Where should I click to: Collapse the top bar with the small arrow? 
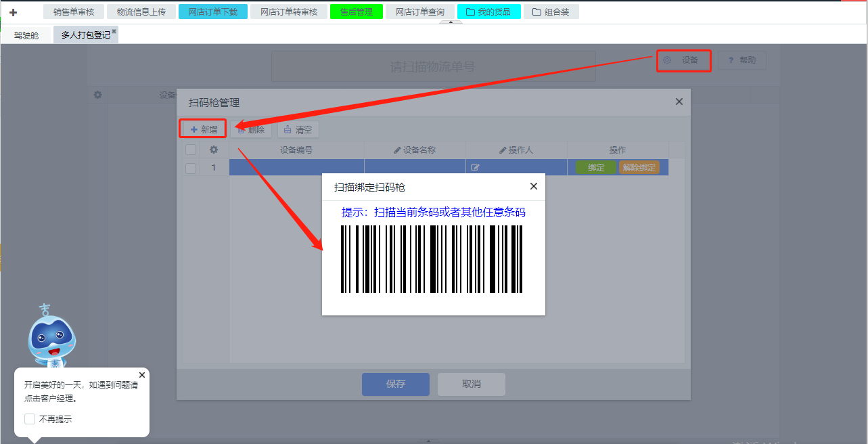coord(451,22)
